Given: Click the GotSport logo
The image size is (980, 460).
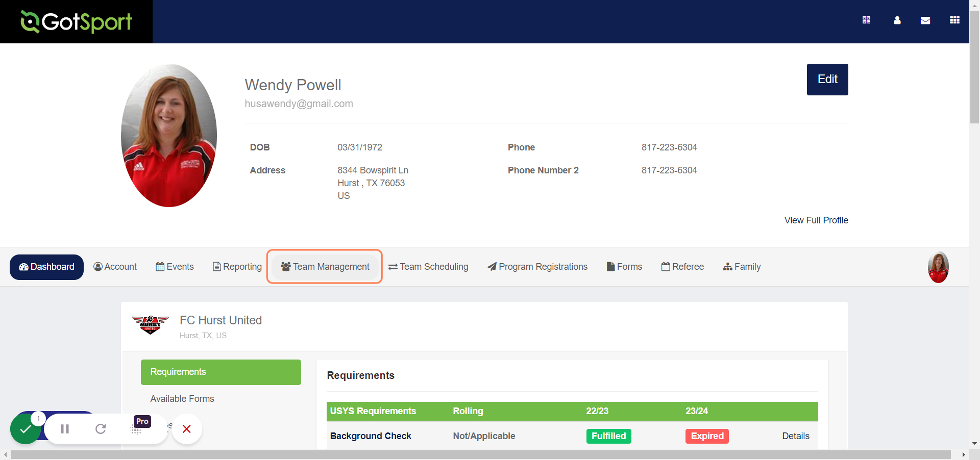Looking at the screenshot, I should (76, 21).
